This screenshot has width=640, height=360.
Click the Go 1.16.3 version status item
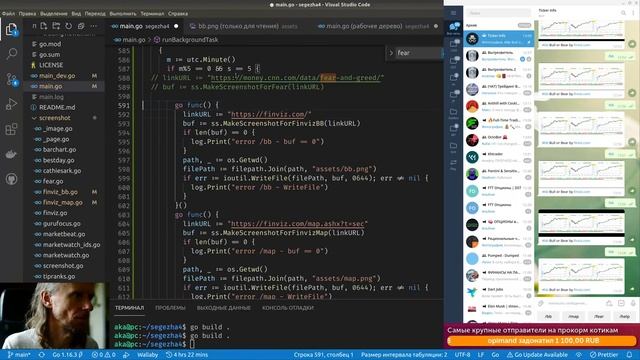[x=67, y=355]
